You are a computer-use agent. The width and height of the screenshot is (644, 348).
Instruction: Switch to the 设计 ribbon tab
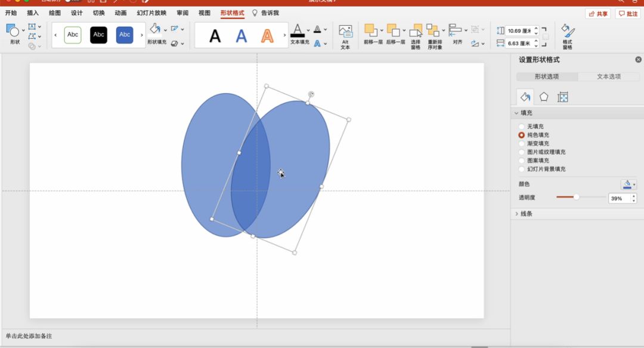[x=77, y=13]
